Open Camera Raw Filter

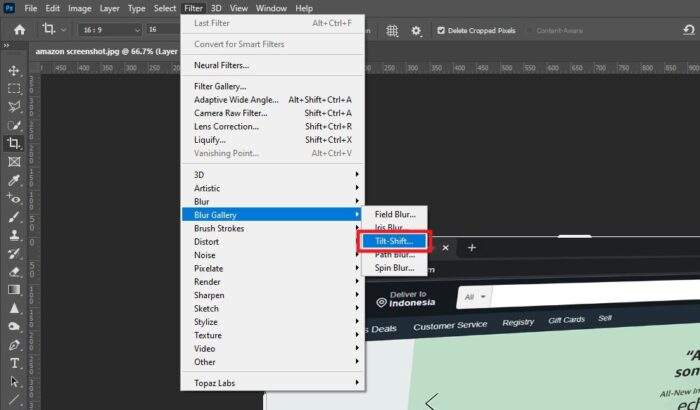273,113
